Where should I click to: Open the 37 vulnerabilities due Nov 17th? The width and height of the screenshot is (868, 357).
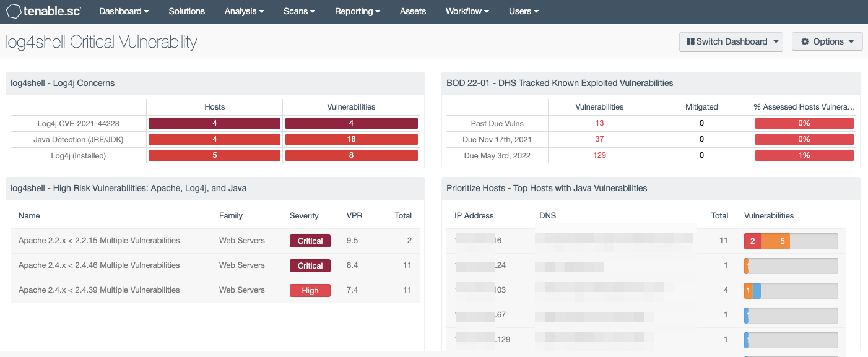pyautogui.click(x=599, y=139)
